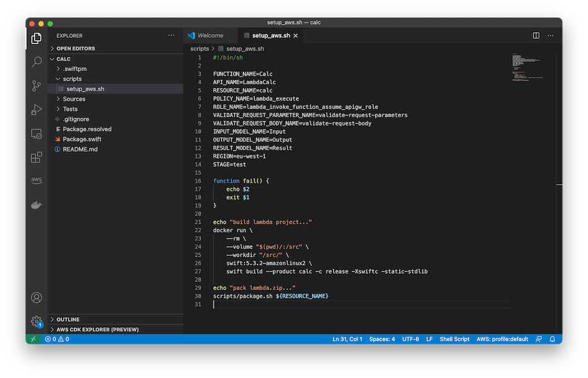
Task: Open the Accounts menu icon
Action: tap(37, 297)
